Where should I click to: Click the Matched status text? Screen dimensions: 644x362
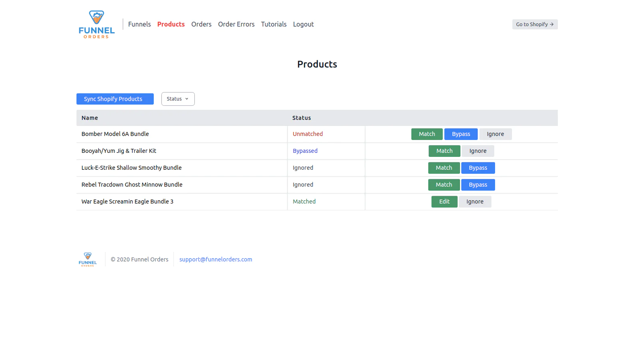(304, 202)
